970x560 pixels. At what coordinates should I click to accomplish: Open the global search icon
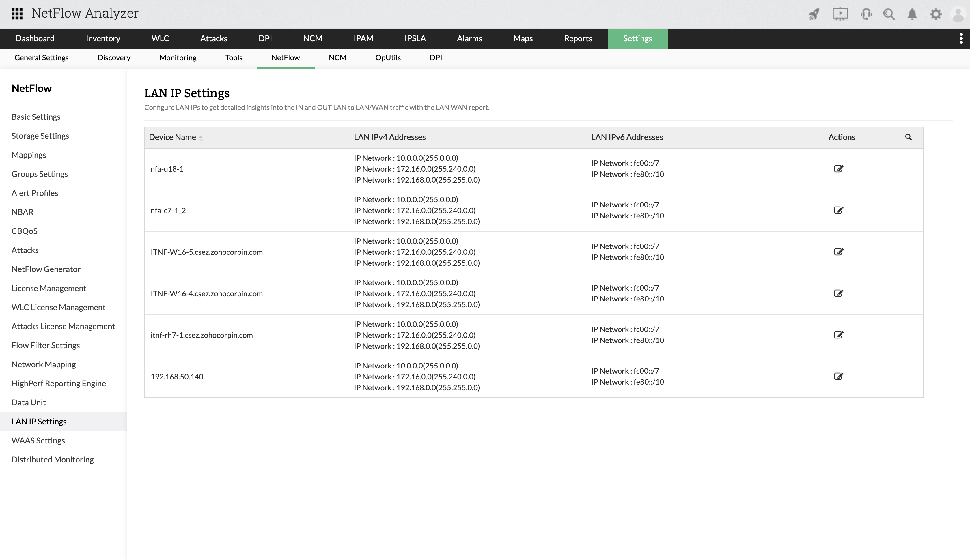(889, 14)
